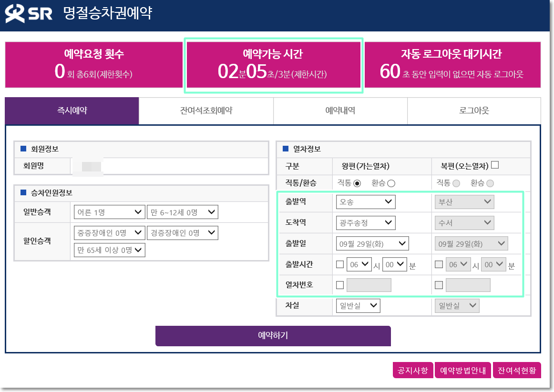
Task: Click the 출발시간 row label
Action: [x=299, y=264]
